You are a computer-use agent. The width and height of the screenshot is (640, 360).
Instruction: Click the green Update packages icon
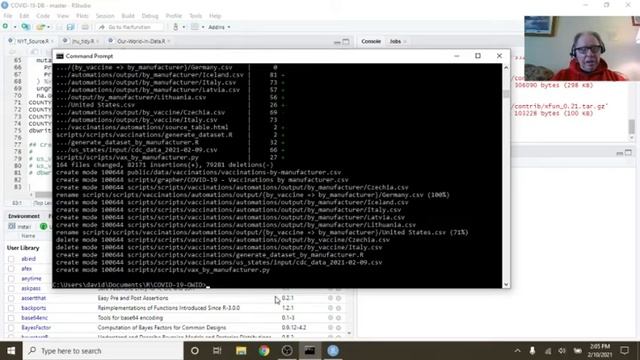point(44,226)
